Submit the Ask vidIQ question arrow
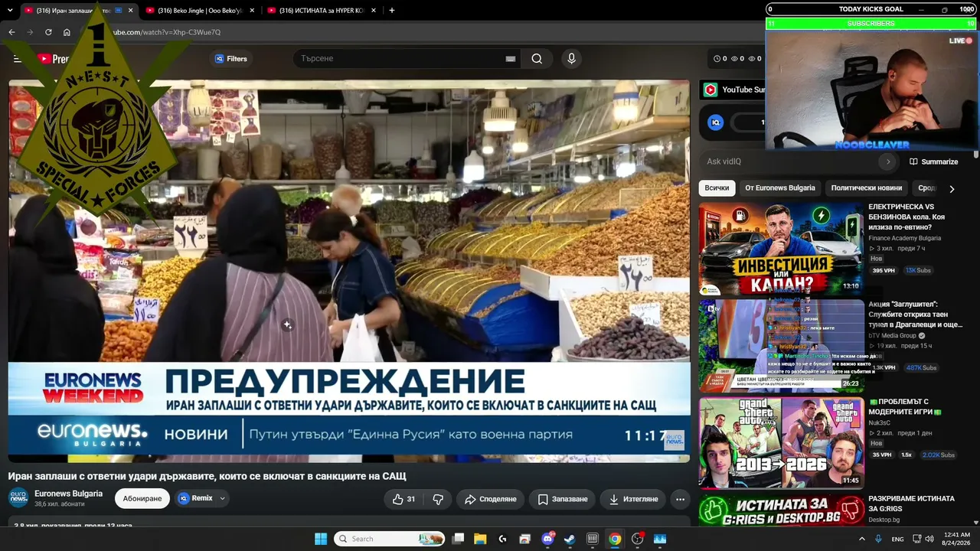980x551 pixels. [x=888, y=161]
